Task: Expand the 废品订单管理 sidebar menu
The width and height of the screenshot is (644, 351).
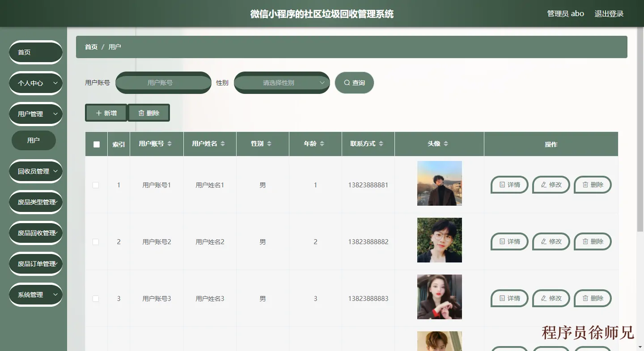Action: 36,264
